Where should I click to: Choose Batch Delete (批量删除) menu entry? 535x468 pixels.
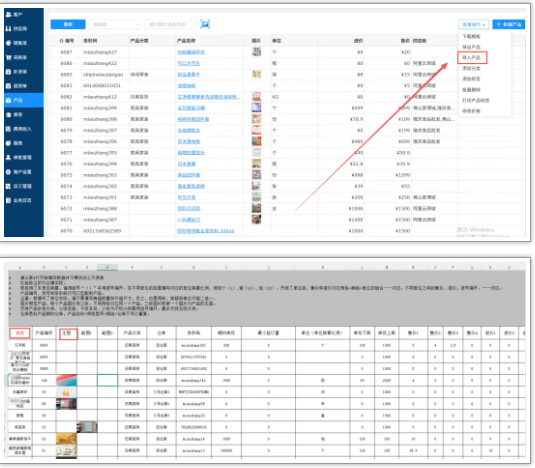click(471, 90)
